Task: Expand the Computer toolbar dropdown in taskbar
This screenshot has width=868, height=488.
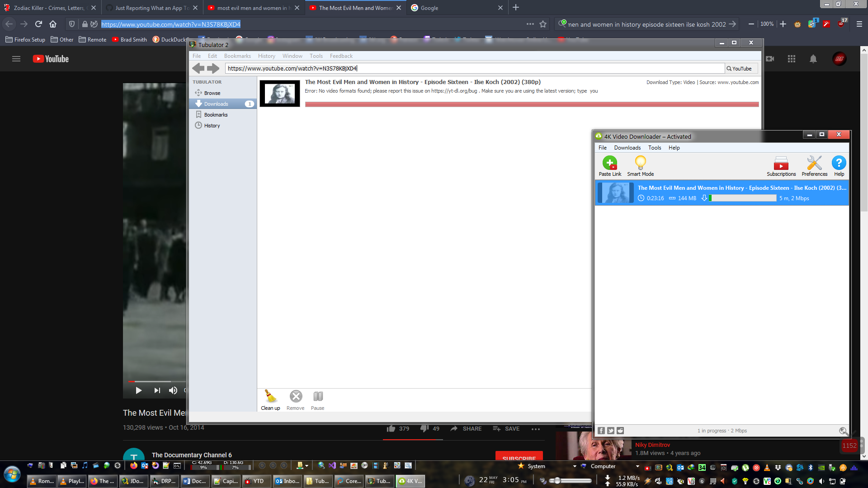Action: [637, 466]
